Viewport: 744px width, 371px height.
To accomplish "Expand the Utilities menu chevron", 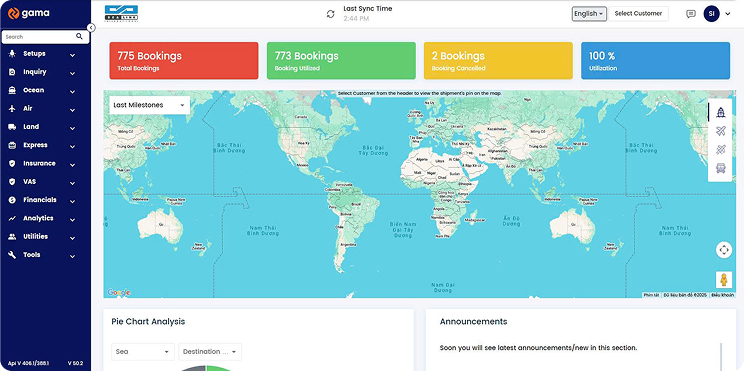I will pyautogui.click(x=72, y=238).
